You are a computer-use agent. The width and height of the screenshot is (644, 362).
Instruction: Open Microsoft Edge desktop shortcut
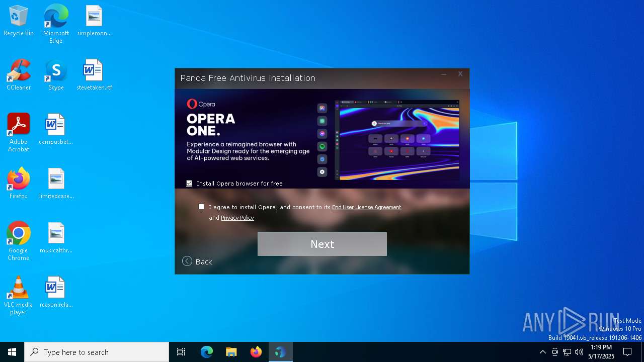[x=56, y=24]
